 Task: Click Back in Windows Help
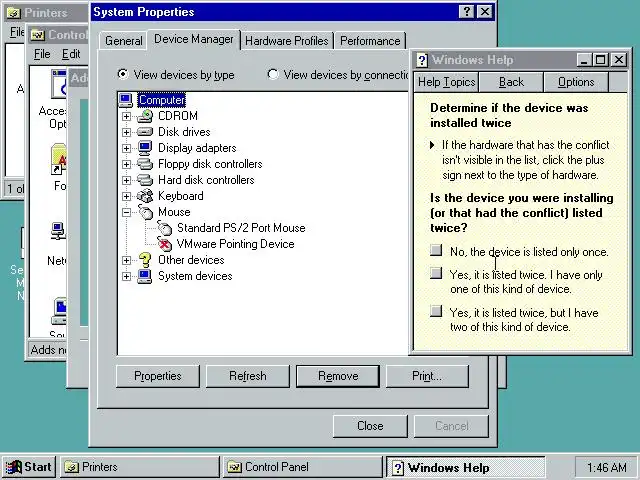[511, 82]
